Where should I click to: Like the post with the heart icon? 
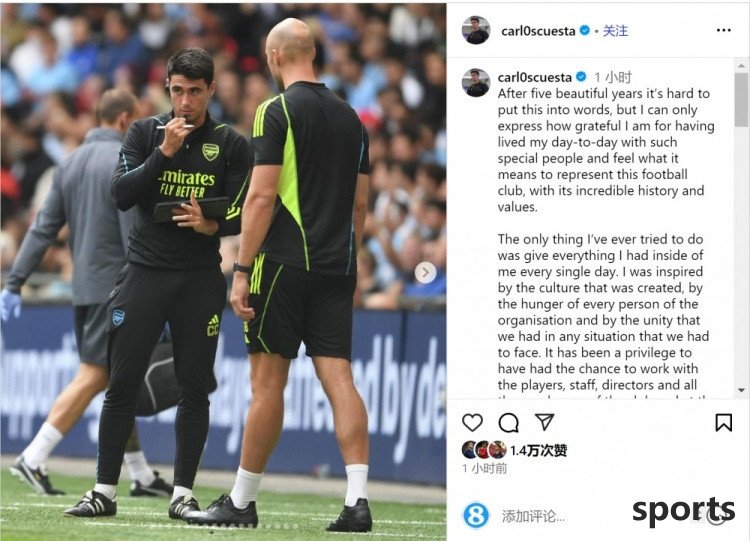tap(472, 422)
